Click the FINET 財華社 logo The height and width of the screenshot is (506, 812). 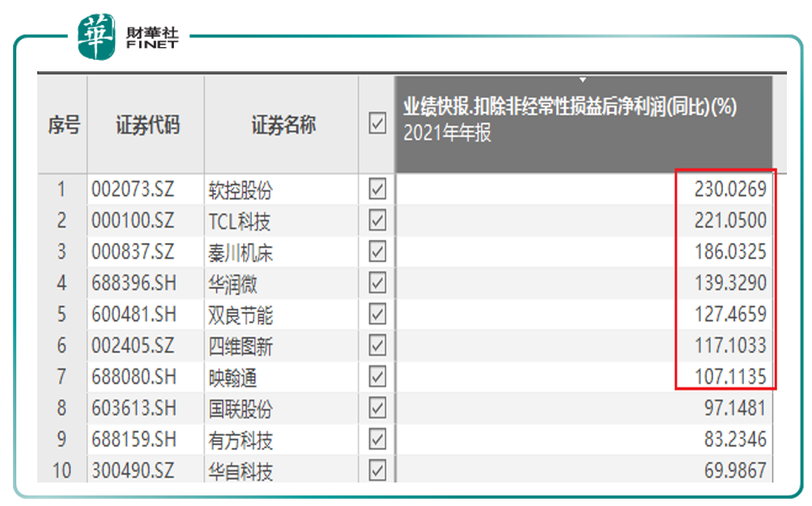(x=128, y=36)
